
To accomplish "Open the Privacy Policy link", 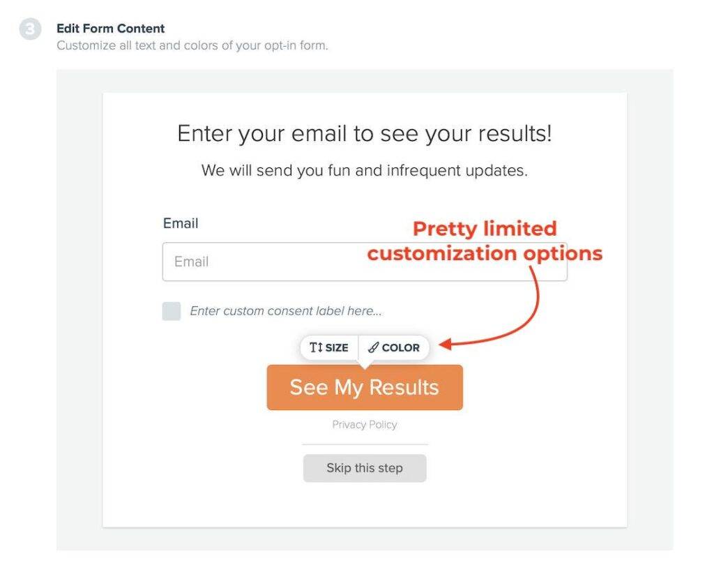I will 365,425.
